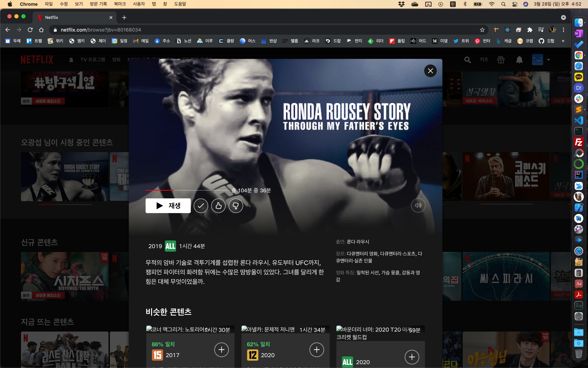Open the Chrome home page button
This screenshot has height=368, width=588.
(x=41, y=30)
